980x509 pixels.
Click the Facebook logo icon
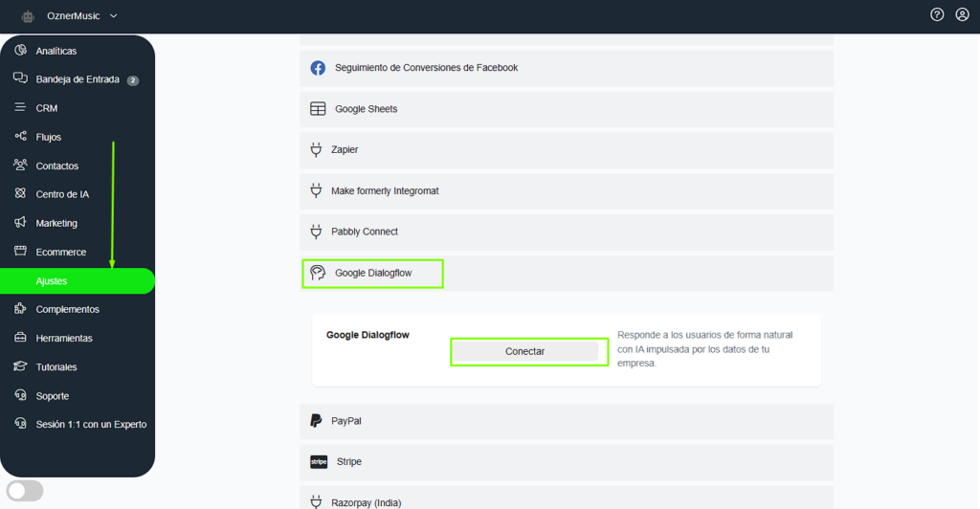[x=318, y=68]
